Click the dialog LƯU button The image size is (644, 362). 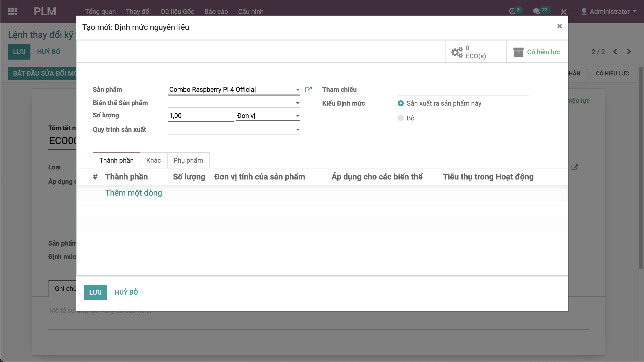point(95,292)
